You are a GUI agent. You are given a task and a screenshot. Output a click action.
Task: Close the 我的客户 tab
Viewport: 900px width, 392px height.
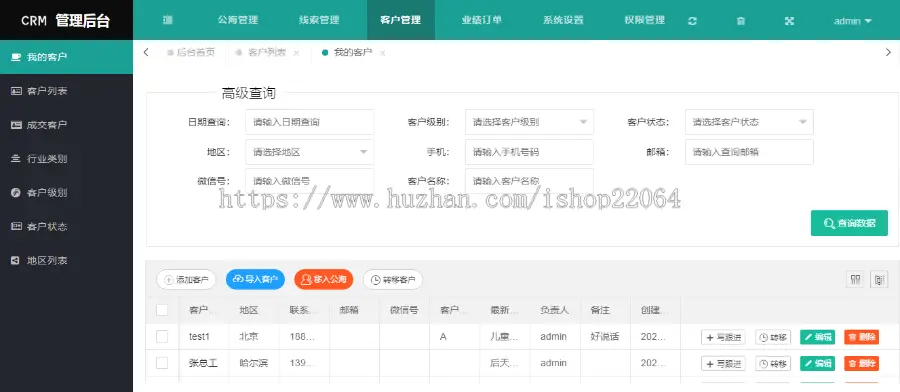pos(382,53)
